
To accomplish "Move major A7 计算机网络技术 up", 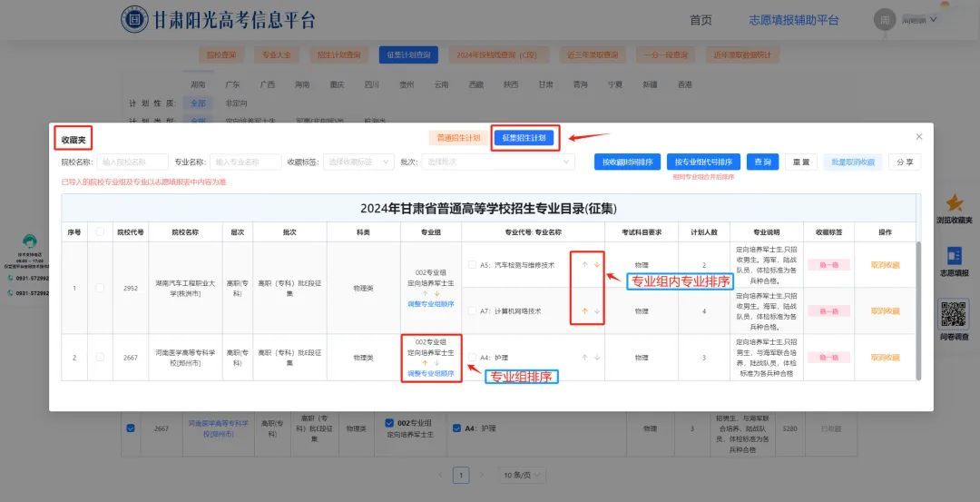I will click(585, 310).
